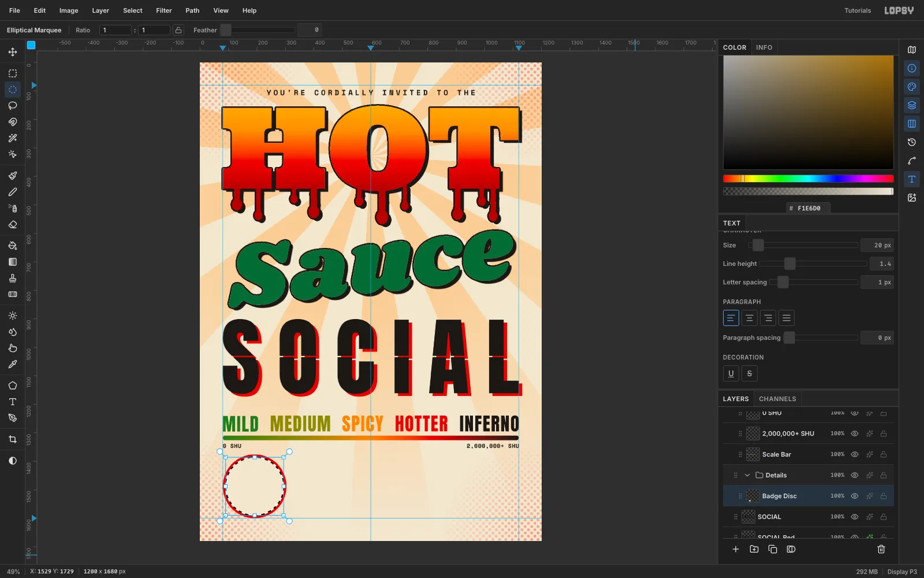
Task: Adjust the hue spectrum slider
Action: point(808,179)
